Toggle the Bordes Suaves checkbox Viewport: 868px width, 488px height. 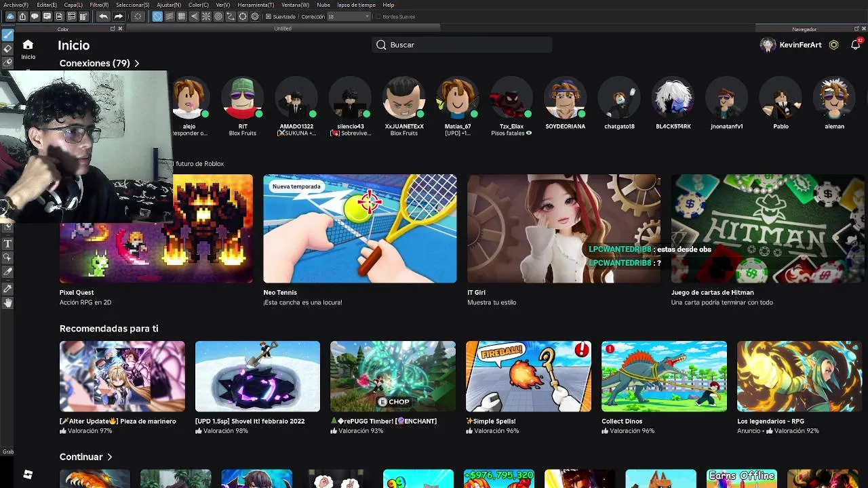378,16
